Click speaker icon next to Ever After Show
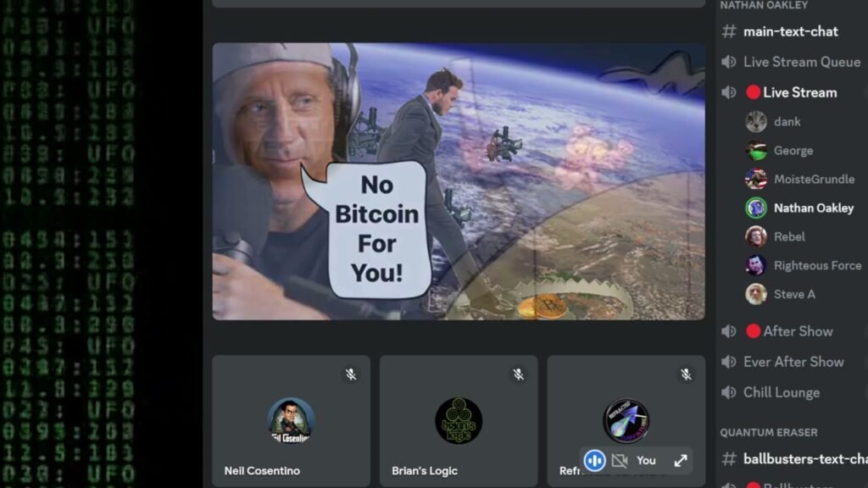Viewport: 868px width, 488px height. coord(728,362)
